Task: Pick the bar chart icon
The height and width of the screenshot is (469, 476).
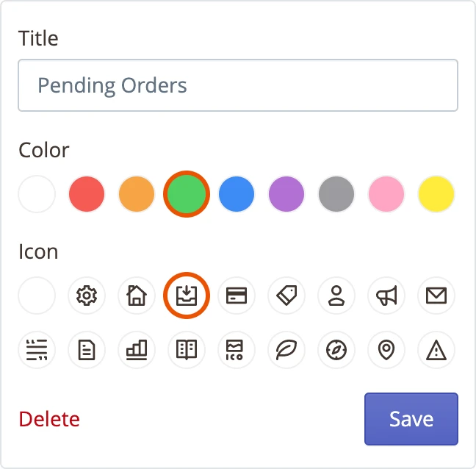Action: point(137,350)
